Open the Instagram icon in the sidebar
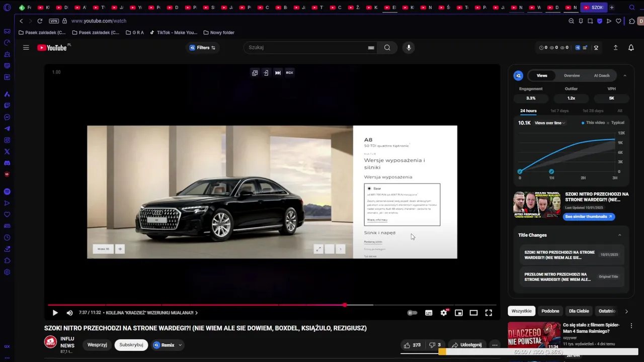Screen dimensions: 644x362 click(x=7, y=140)
